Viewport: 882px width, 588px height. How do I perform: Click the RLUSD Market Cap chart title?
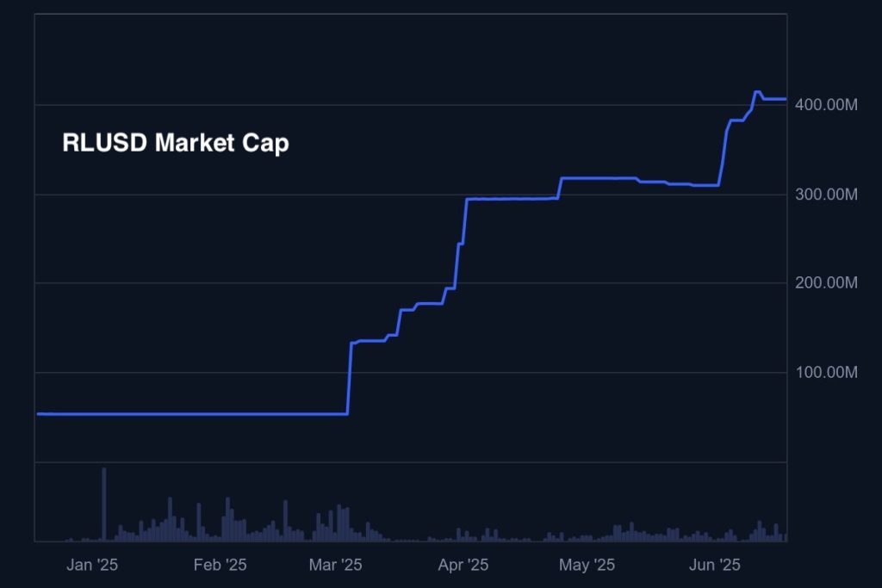[176, 143]
